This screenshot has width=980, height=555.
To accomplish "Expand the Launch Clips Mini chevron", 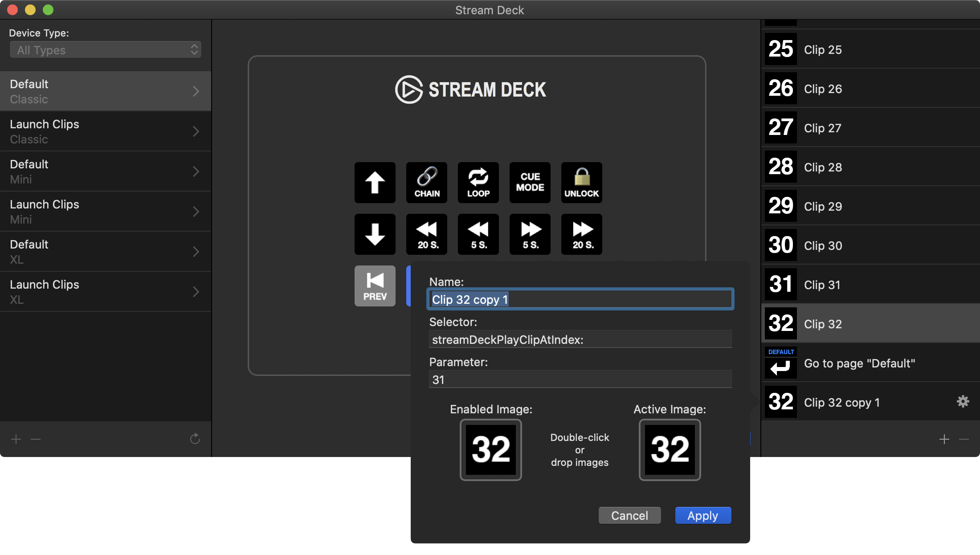I will 196,212.
